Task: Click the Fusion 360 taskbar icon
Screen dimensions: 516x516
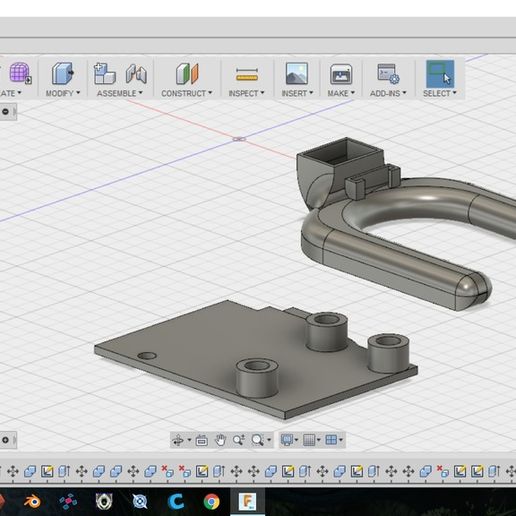Action: 247,502
